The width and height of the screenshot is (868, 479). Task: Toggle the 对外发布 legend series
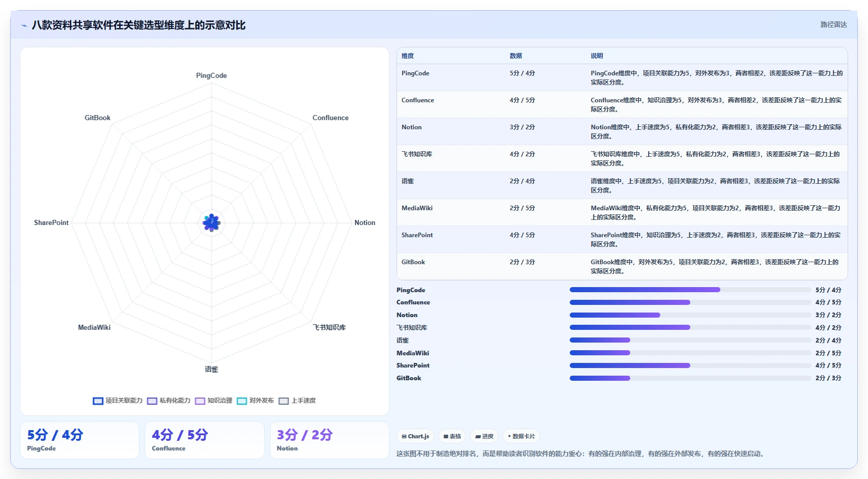[x=255, y=401]
